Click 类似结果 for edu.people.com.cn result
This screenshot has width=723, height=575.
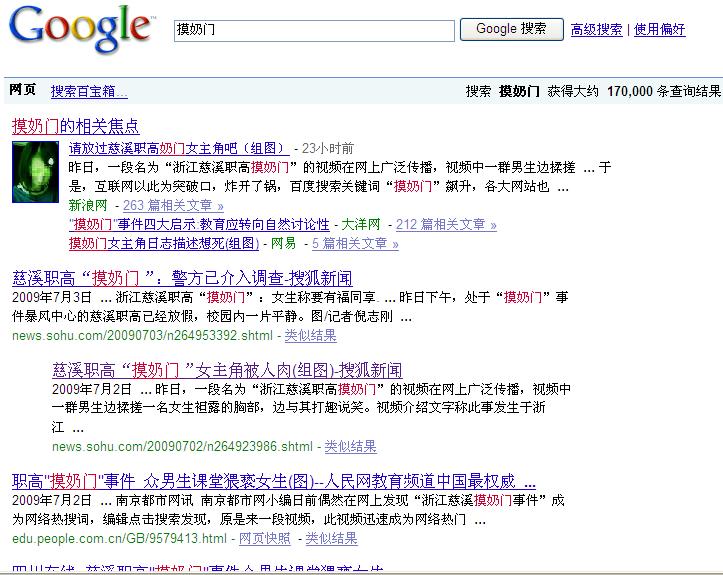331,539
